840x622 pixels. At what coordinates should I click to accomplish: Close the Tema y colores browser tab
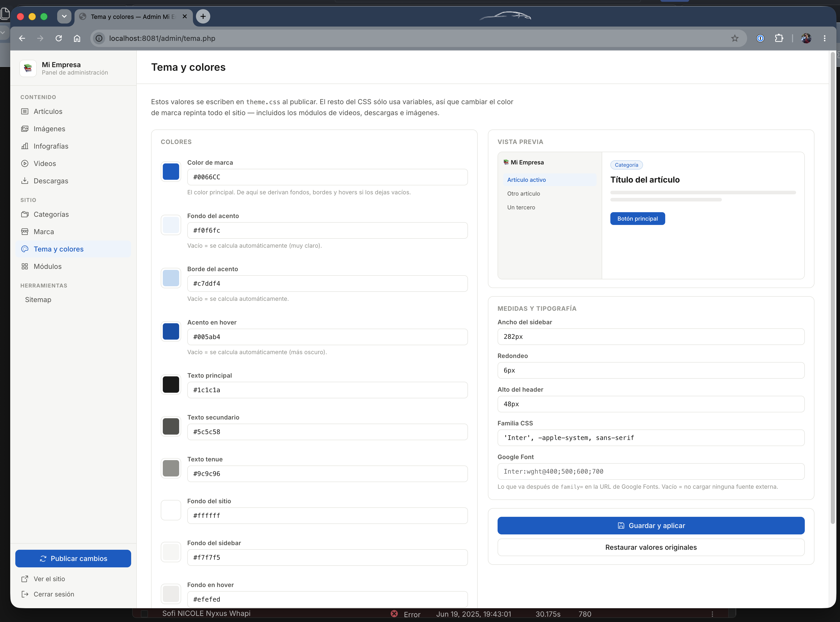[x=185, y=17]
